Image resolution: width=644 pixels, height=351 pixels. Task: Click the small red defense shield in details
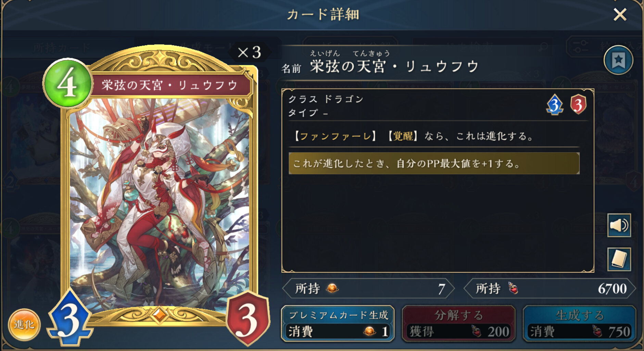[x=578, y=104]
